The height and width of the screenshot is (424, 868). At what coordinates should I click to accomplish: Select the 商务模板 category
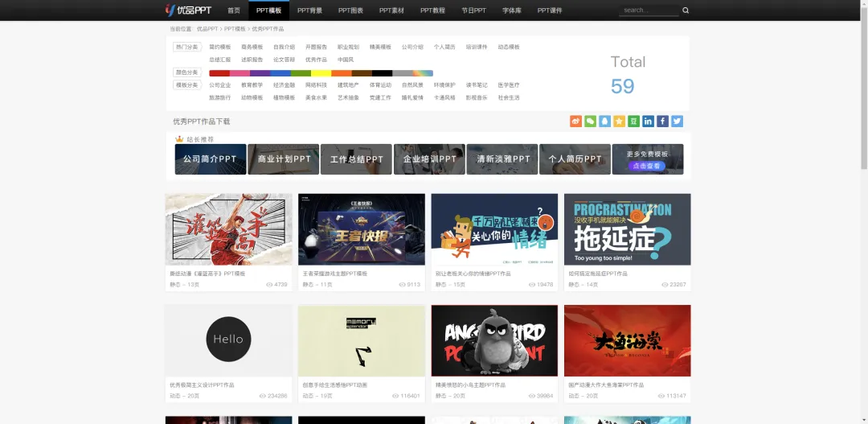[x=252, y=47]
